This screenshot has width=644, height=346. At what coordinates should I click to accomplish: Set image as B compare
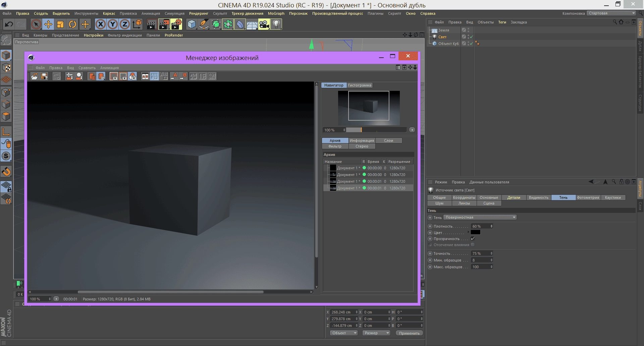[183, 76]
